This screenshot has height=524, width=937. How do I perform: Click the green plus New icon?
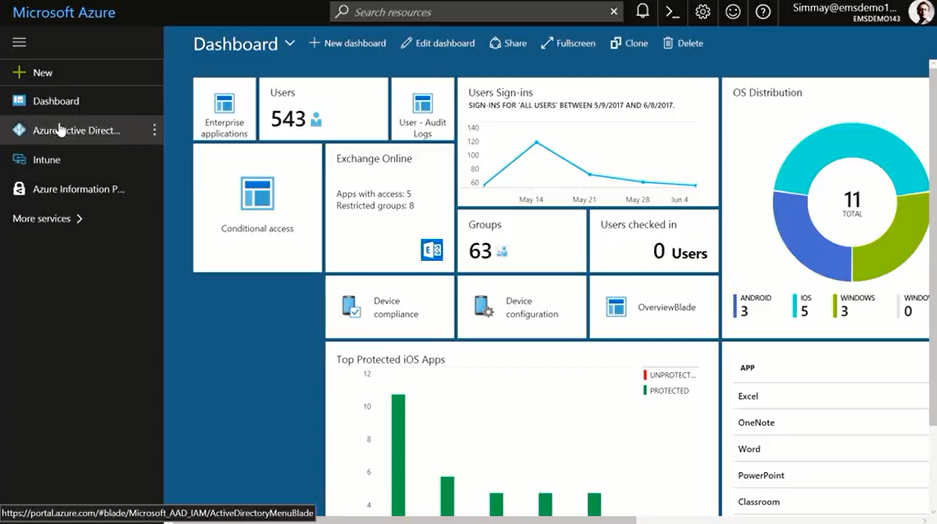coord(19,72)
